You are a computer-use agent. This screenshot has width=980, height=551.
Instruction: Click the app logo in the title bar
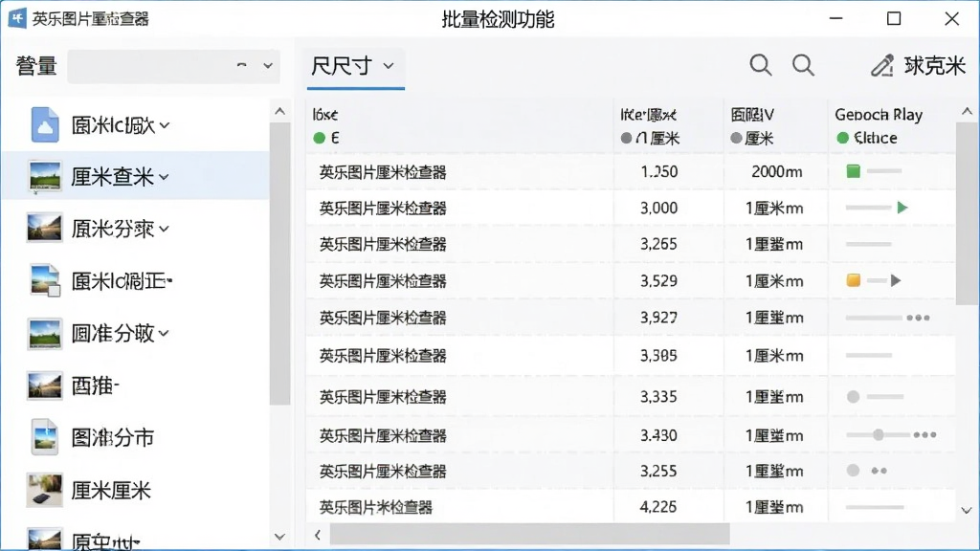tap(17, 18)
